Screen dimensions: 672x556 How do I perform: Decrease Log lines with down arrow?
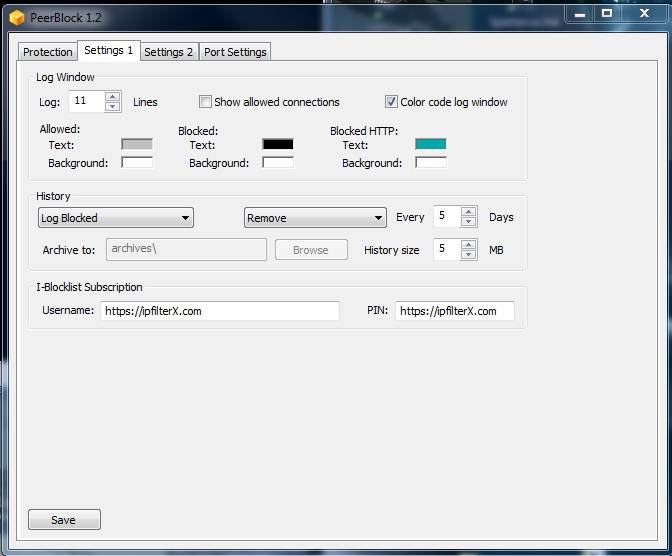pos(113,107)
